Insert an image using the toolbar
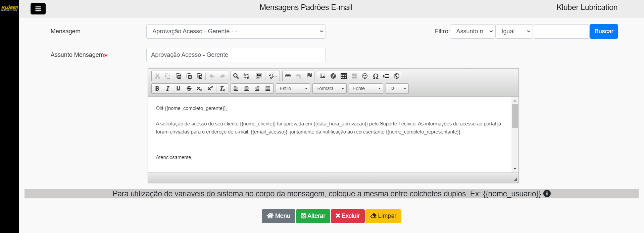 (x=323, y=76)
